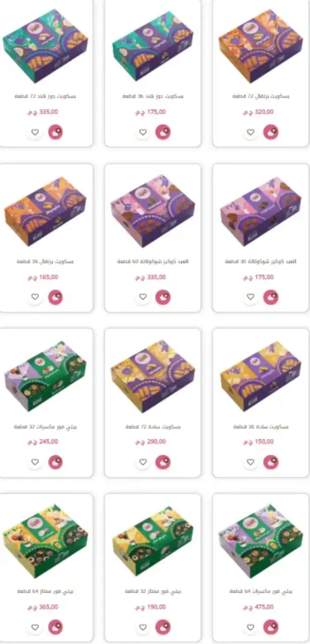The width and height of the screenshot is (310, 644).
Task: Toggle wishlist heart for the 290,00 plain biscuit
Action: pos(143,462)
